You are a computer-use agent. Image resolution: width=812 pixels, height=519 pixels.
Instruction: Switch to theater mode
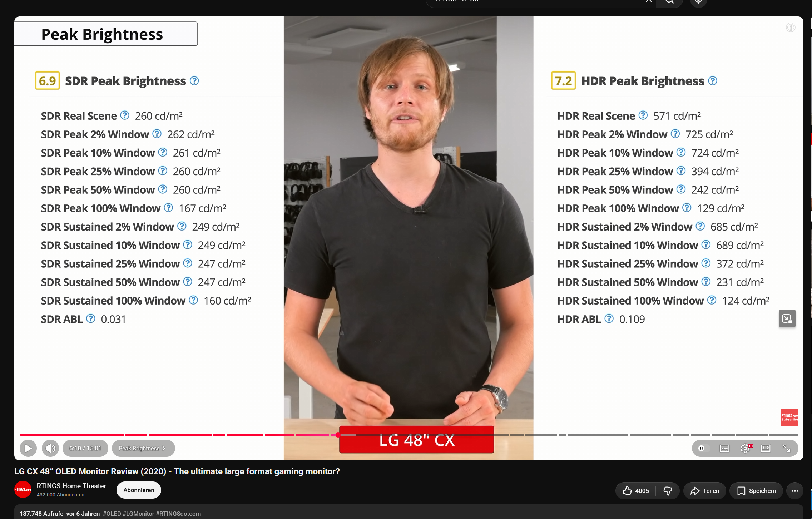pyautogui.click(x=766, y=448)
